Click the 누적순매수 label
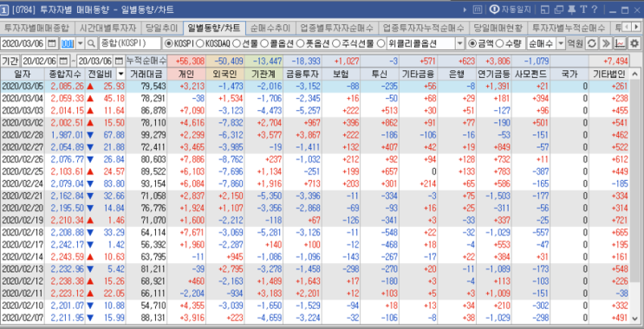Image resolution: width=644 pixels, height=329 pixels. click(x=146, y=61)
